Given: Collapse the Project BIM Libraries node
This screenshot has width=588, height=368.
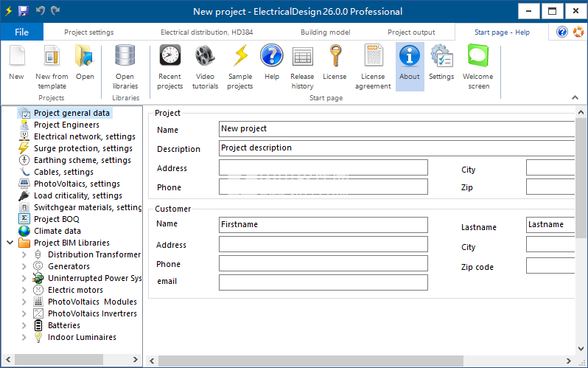Looking at the screenshot, I should click(10, 243).
